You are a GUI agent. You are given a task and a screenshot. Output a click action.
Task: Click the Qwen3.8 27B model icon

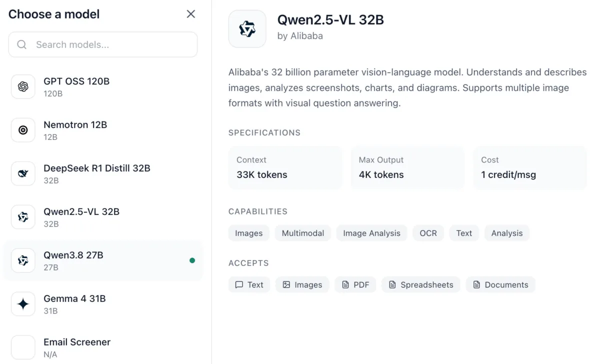point(23,260)
